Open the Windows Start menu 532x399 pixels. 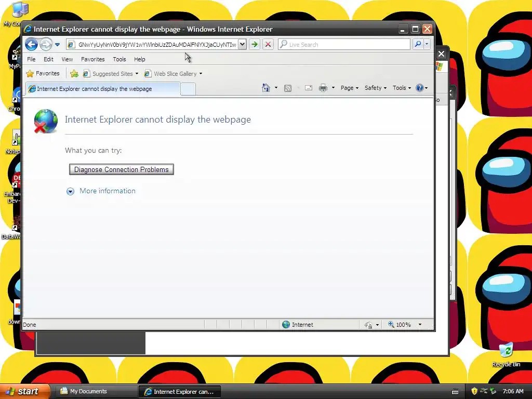click(25, 392)
